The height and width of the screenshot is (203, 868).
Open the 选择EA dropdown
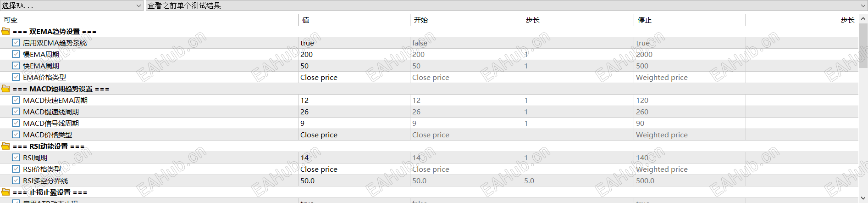click(x=72, y=6)
